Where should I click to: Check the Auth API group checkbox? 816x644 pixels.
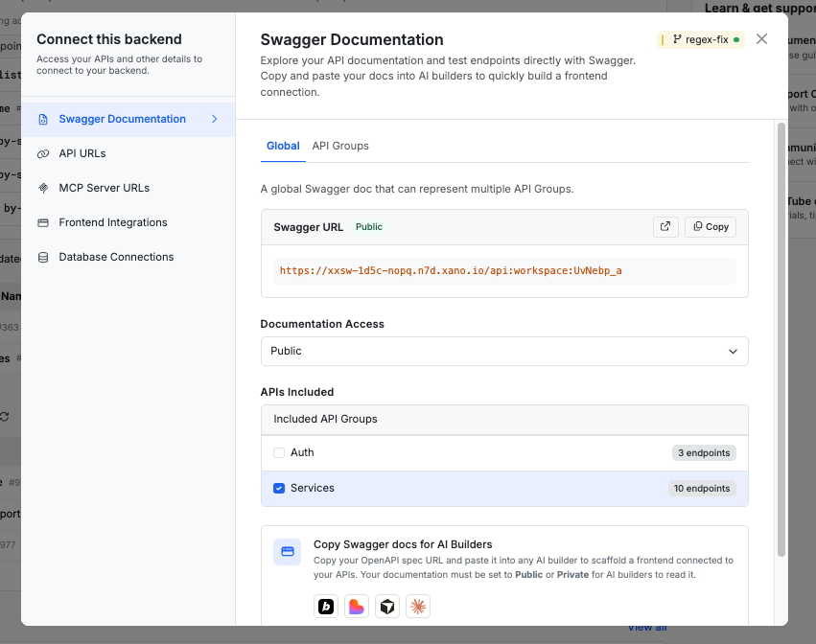pyautogui.click(x=279, y=452)
